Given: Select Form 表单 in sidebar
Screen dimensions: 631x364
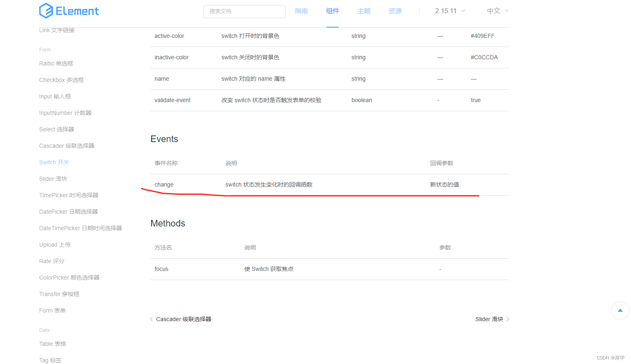Looking at the screenshot, I should [x=52, y=310].
